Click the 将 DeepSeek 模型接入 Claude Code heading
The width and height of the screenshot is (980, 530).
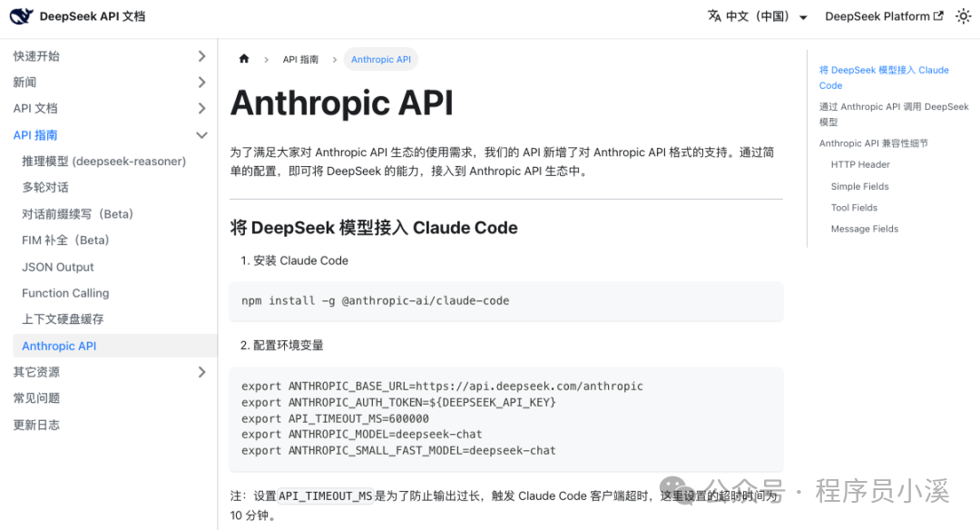click(374, 228)
